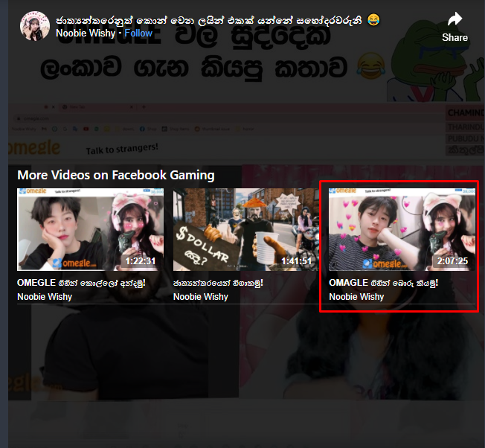Open Noobie Wishy under the OMAGLE video
The height and width of the screenshot is (448, 485).
356,297
